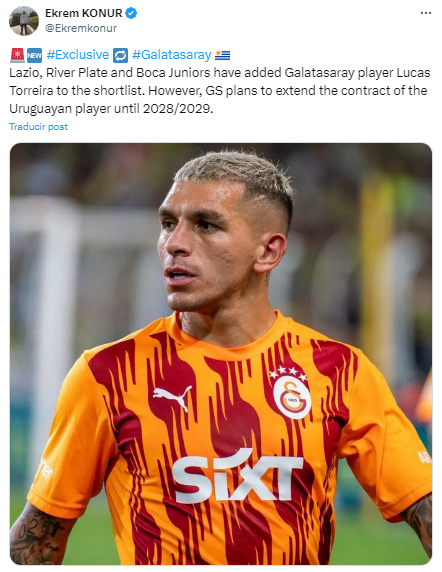Open the #Galatasaray hashtag

point(172,55)
